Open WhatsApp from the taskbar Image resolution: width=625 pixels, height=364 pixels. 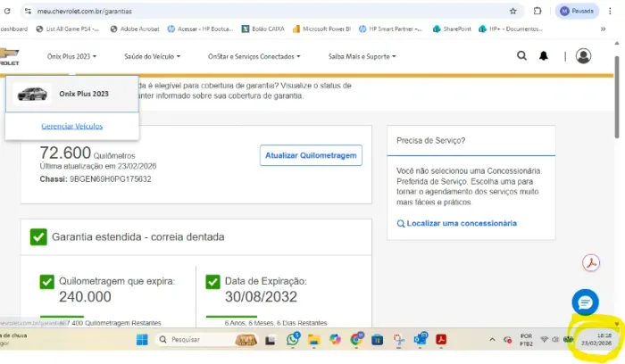[293, 339]
